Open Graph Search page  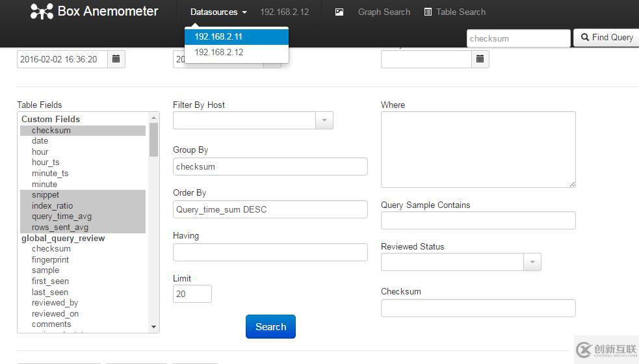coord(384,12)
